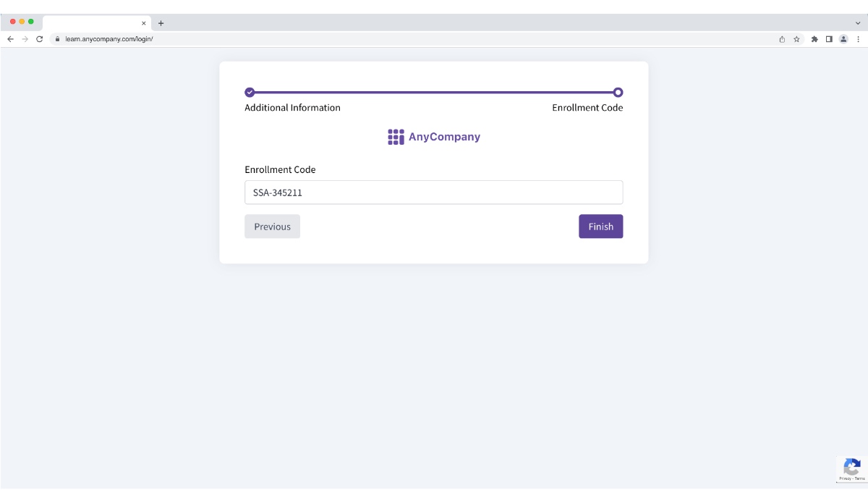Image resolution: width=868 pixels, height=503 pixels.
Task: Open a new tab with plus button
Action: pyautogui.click(x=161, y=22)
